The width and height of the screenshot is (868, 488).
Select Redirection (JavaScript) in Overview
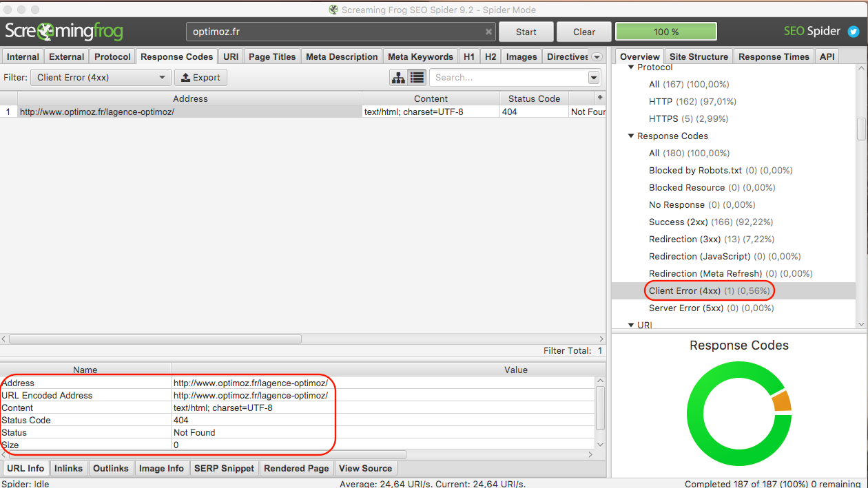click(x=725, y=257)
